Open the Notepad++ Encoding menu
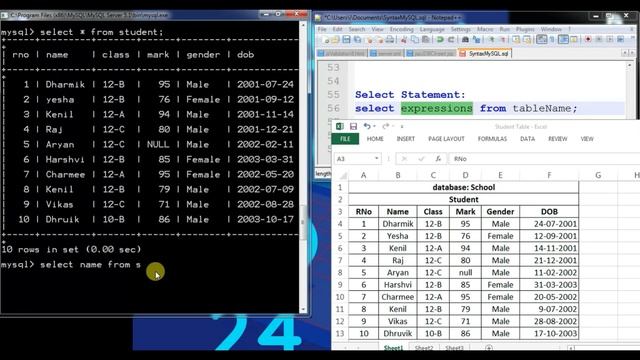640x360 pixels. tap(402, 29)
